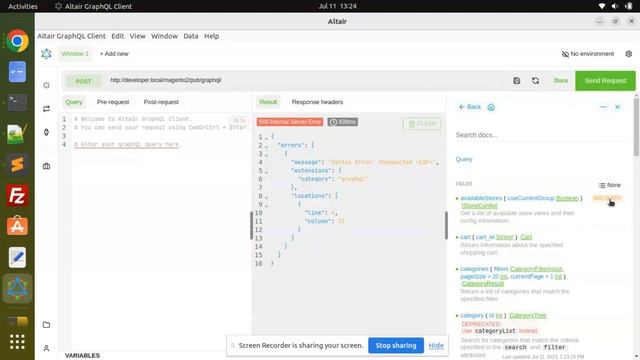Select the Result tab

268,102
